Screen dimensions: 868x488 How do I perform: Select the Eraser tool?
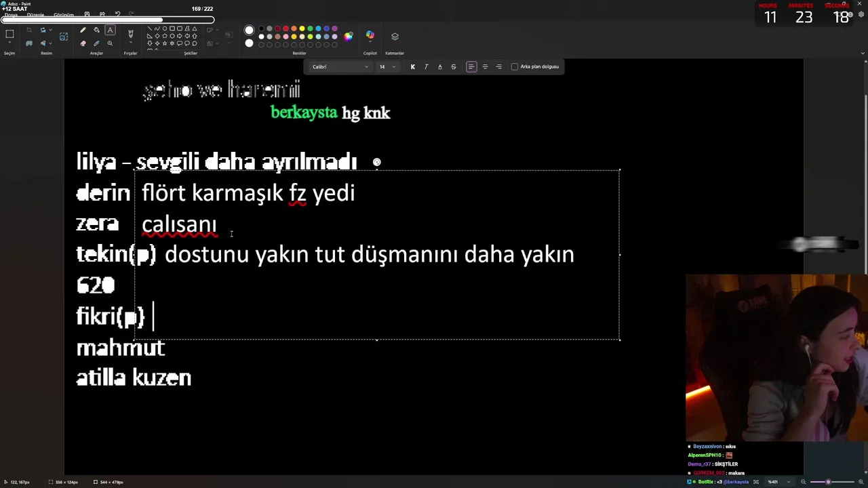[83, 43]
